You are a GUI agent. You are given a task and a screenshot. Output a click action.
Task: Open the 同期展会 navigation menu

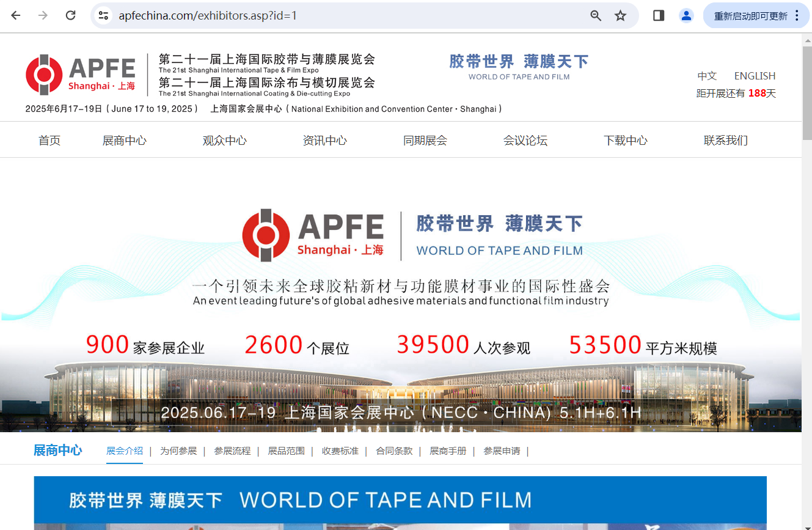[x=425, y=141]
